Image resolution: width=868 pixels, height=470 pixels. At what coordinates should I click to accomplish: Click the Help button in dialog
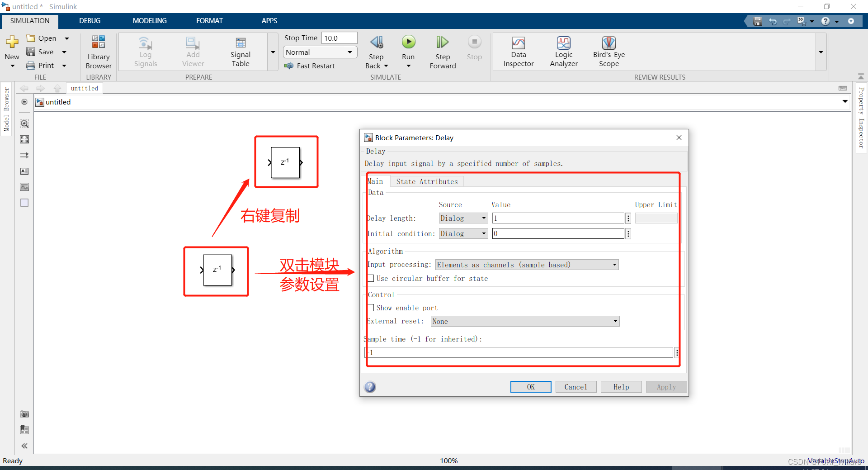point(621,387)
